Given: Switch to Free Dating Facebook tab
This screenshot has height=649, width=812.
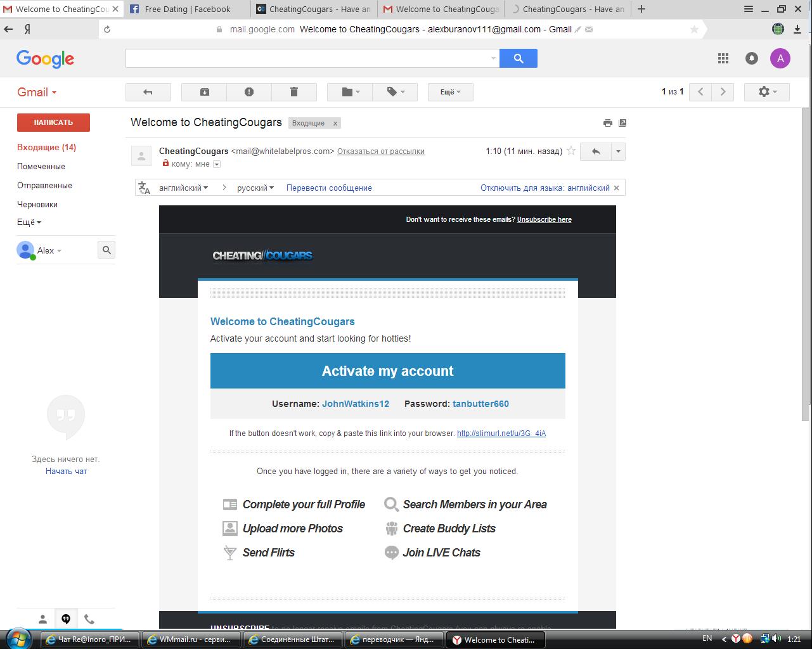Looking at the screenshot, I should click(x=187, y=9).
